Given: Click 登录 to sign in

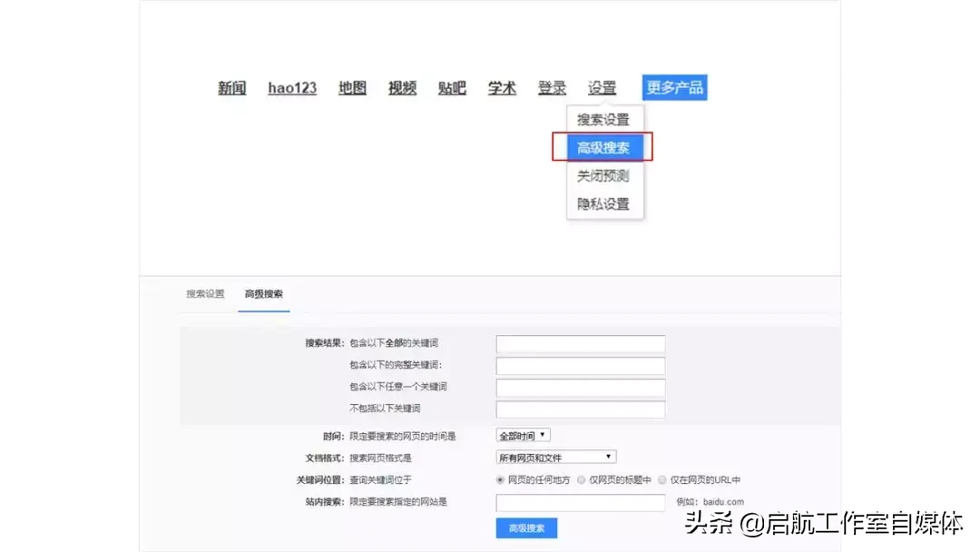Looking at the screenshot, I should [x=552, y=87].
